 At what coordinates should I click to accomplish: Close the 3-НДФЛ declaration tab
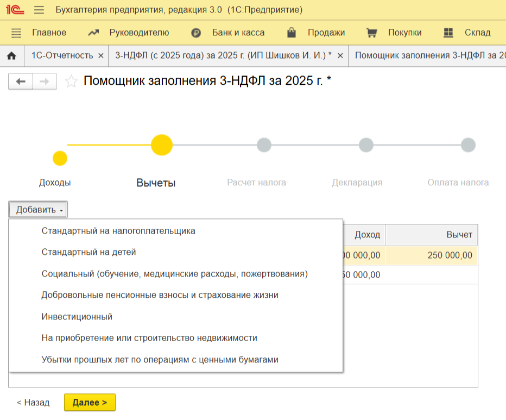[x=340, y=56]
